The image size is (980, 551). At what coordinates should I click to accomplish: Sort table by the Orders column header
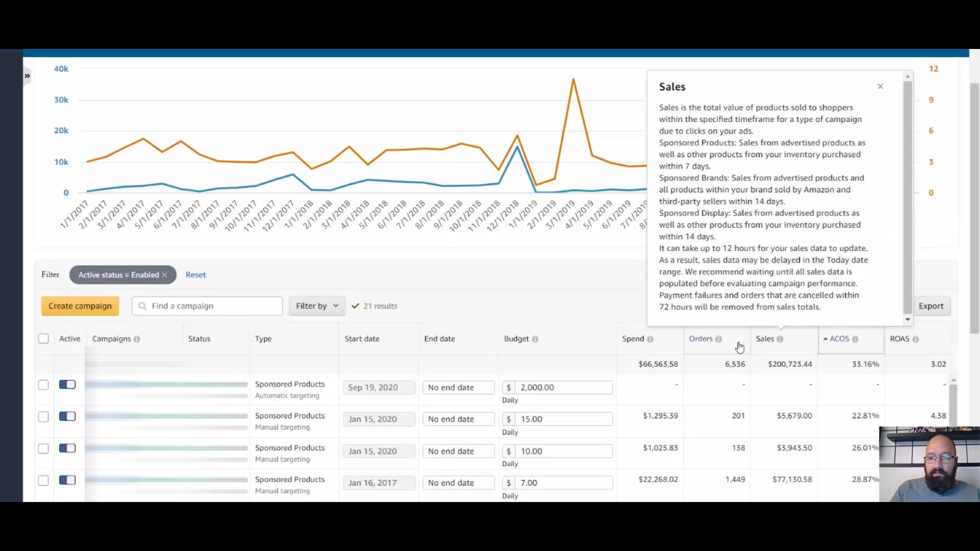[700, 339]
